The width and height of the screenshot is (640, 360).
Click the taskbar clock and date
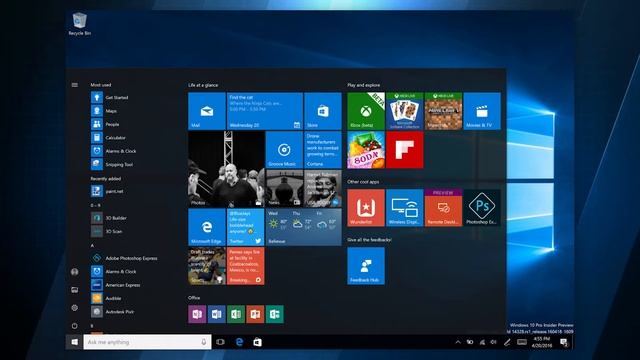542,342
